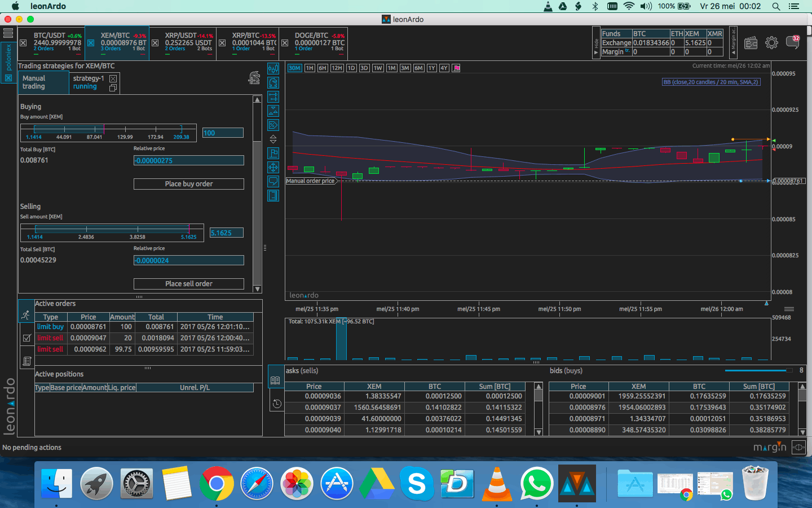The image size is (812, 508).
Task: Switch to the Manual trading tab
Action: [x=43, y=83]
